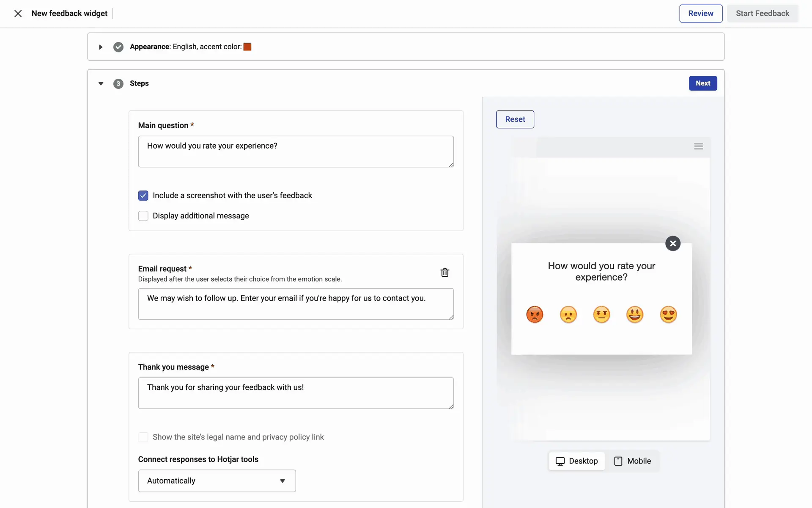The width and height of the screenshot is (812, 508).
Task: Click the orange accent color swatch
Action: pyautogui.click(x=247, y=47)
